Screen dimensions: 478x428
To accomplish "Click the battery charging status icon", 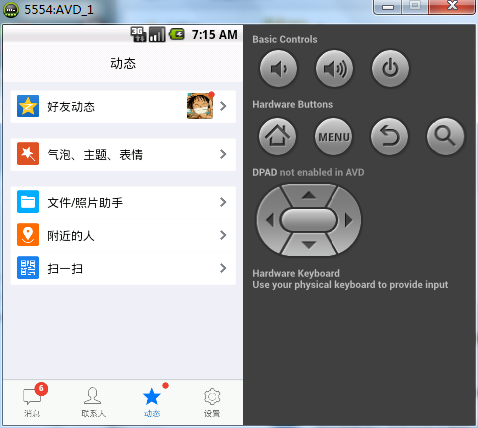I will (177, 34).
